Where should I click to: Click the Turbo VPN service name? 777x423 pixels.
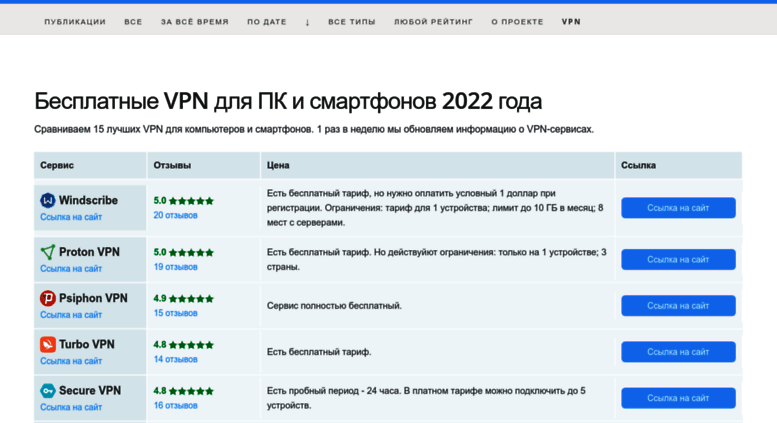pyautogui.click(x=87, y=344)
